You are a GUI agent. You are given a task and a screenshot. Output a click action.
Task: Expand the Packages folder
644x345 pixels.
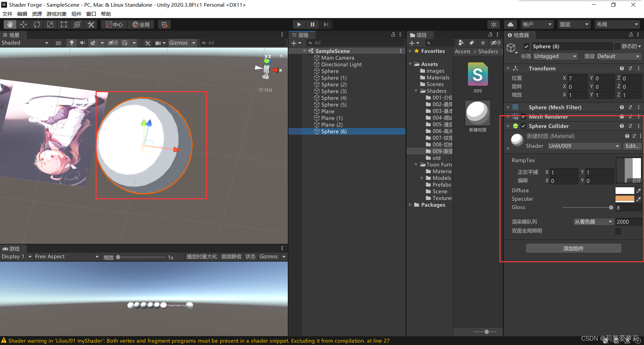pos(410,205)
